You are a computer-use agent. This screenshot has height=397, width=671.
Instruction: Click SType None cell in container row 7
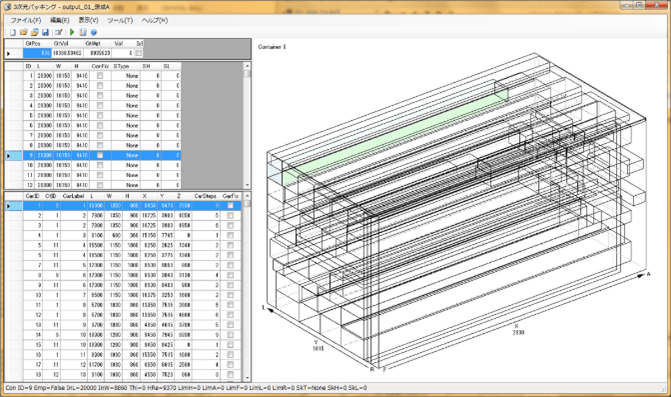click(x=126, y=135)
